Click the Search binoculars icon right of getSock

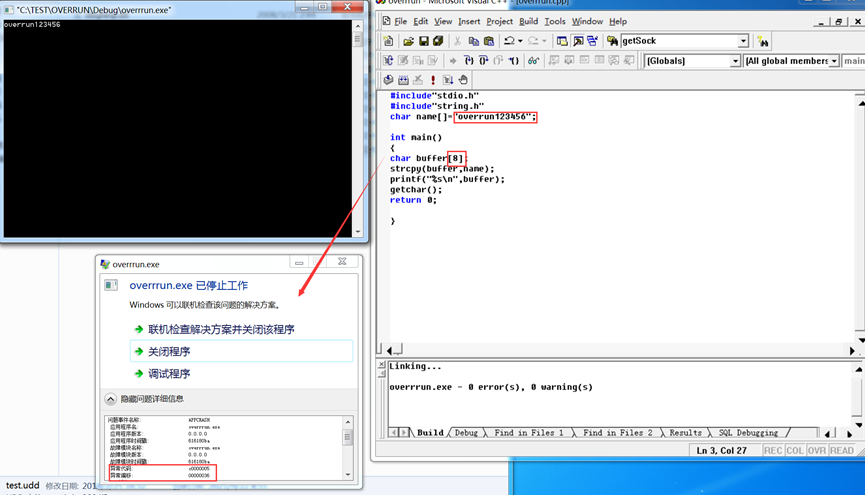763,41
